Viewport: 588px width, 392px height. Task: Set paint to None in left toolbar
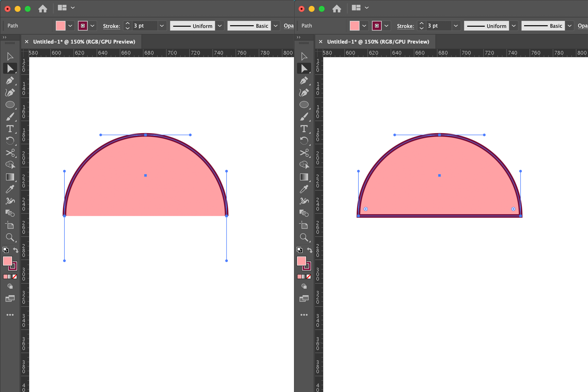(x=15, y=277)
